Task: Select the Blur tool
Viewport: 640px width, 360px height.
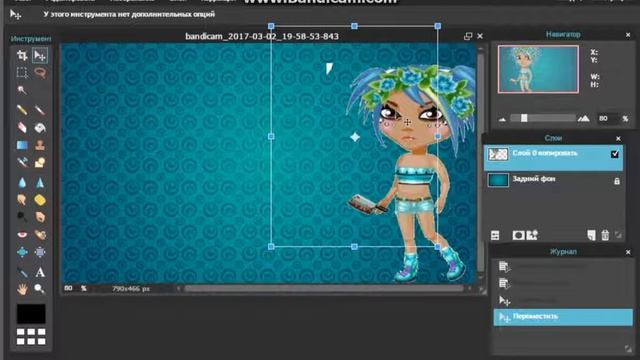Action: [22, 183]
